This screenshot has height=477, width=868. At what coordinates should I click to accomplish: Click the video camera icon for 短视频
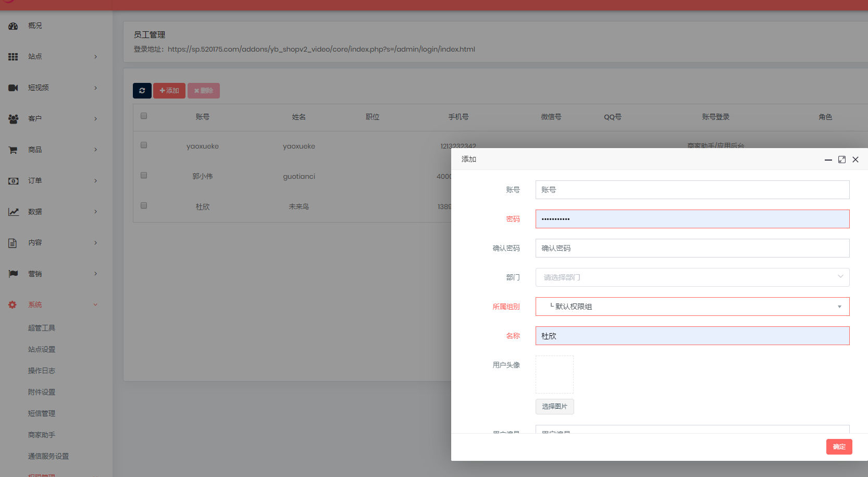pyautogui.click(x=13, y=88)
